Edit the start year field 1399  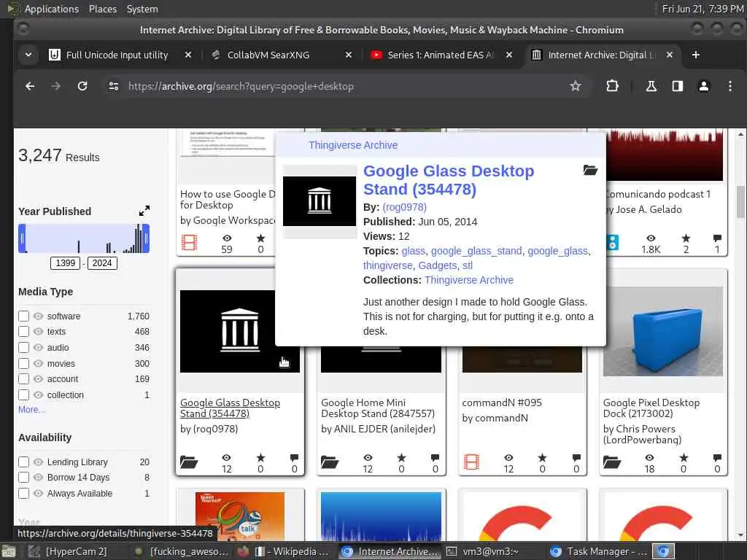65,262
